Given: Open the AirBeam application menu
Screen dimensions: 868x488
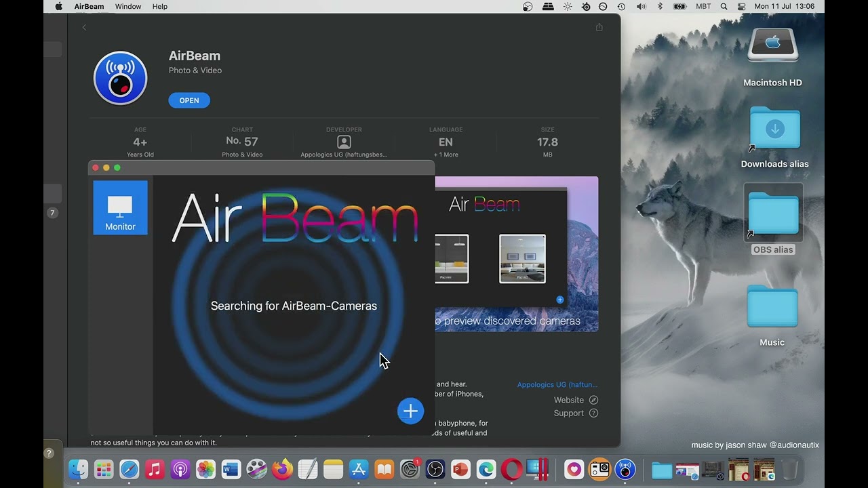Looking at the screenshot, I should [x=89, y=7].
